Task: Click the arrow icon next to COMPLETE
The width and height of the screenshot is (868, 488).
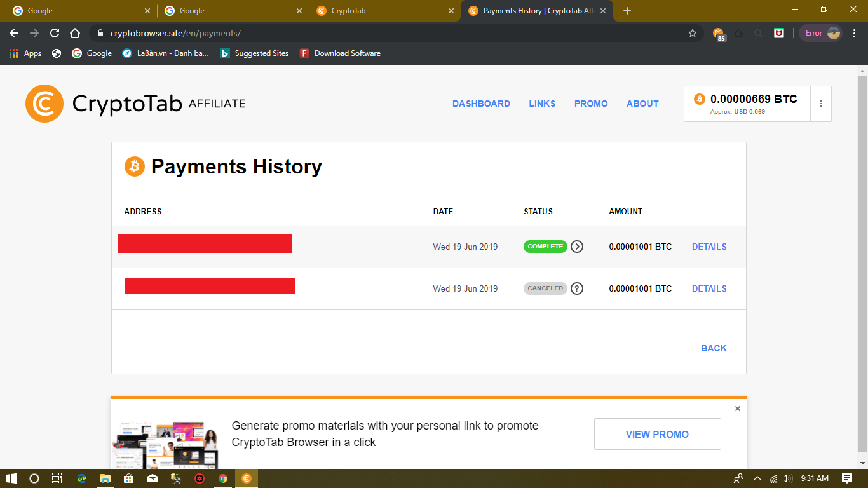Action: pyautogui.click(x=577, y=247)
